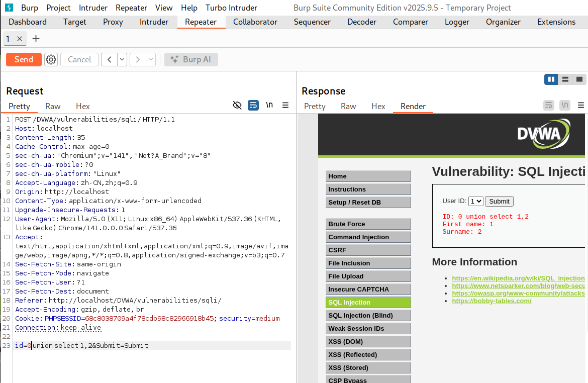Switch to the Decoder tab
The height and width of the screenshot is (383, 588).
click(361, 22)
